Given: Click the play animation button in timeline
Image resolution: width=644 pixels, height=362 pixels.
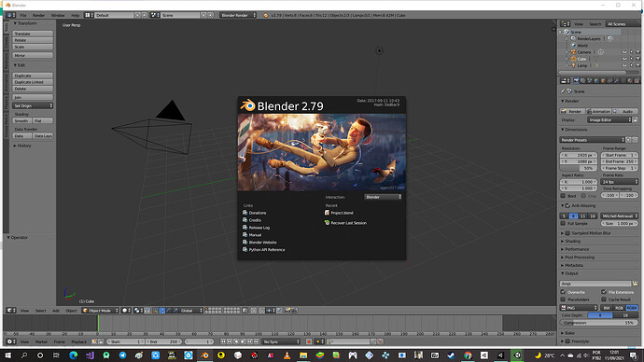Looking at the screenshot, I should coord(244,341).
